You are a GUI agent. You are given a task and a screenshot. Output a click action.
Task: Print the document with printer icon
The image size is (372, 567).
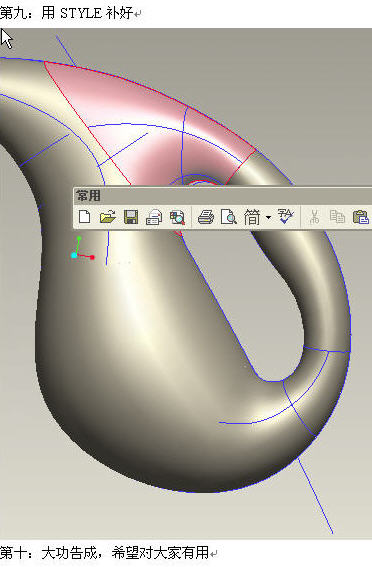[x=206, y=217]
